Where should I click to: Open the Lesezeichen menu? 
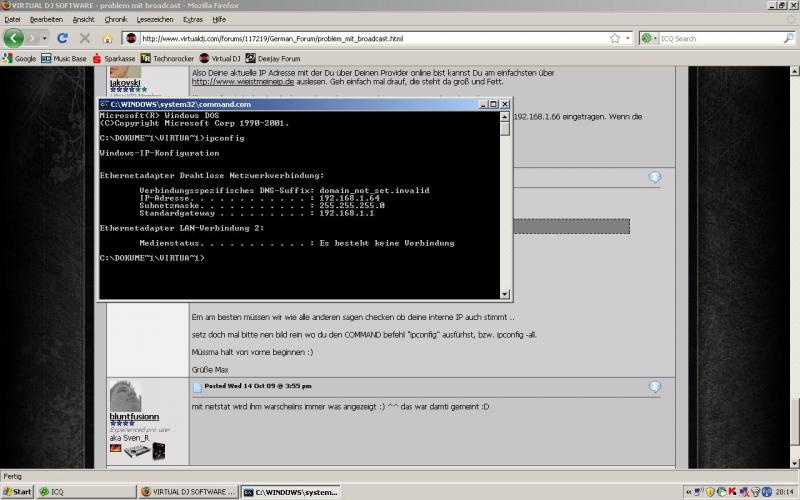(x=155, y=19)
